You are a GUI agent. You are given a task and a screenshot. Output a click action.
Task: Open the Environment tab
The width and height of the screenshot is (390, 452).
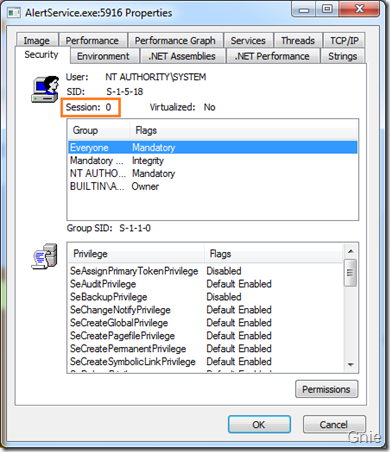click(x=103, y=56)
